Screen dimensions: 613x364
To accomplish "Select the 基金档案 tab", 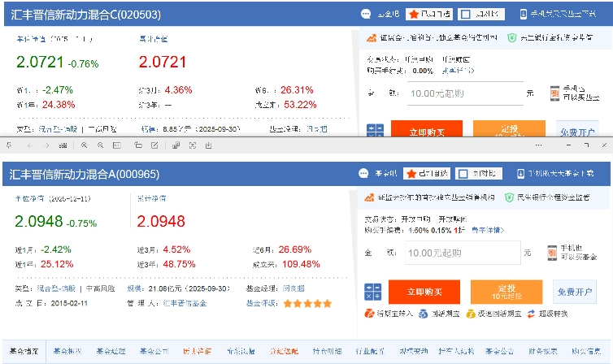I will click(24, 351).
